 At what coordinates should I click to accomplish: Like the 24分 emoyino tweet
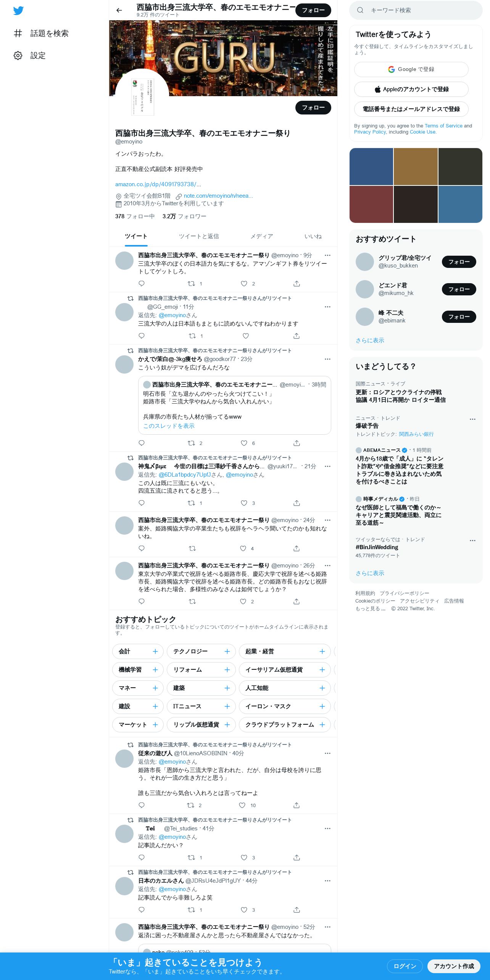[x=243, y=548]
